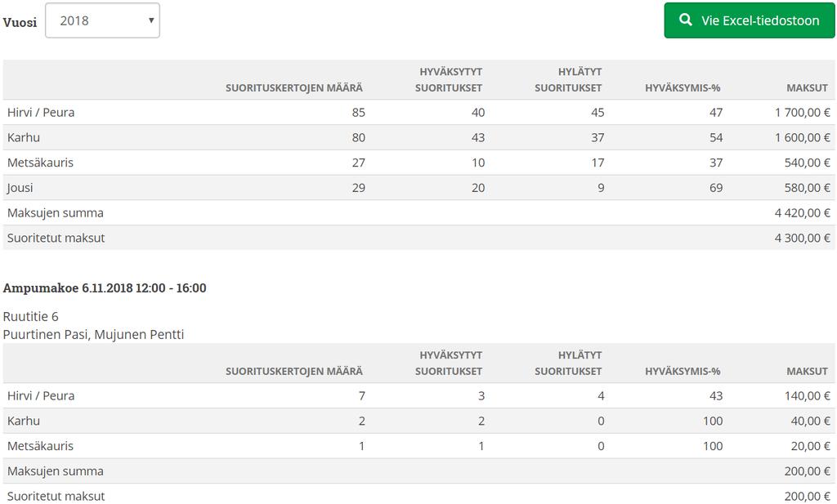
Task: Select the Metsäkauris row in yearly summary
Action: [419, 163]
